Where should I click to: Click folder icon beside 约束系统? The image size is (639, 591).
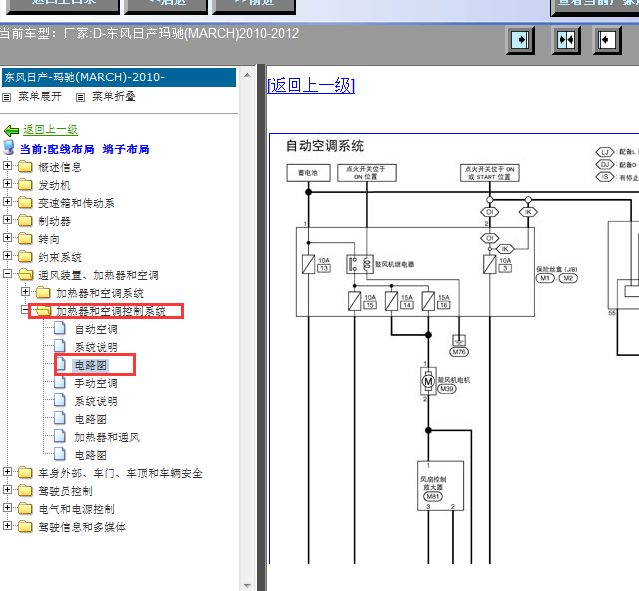point(25,256)
